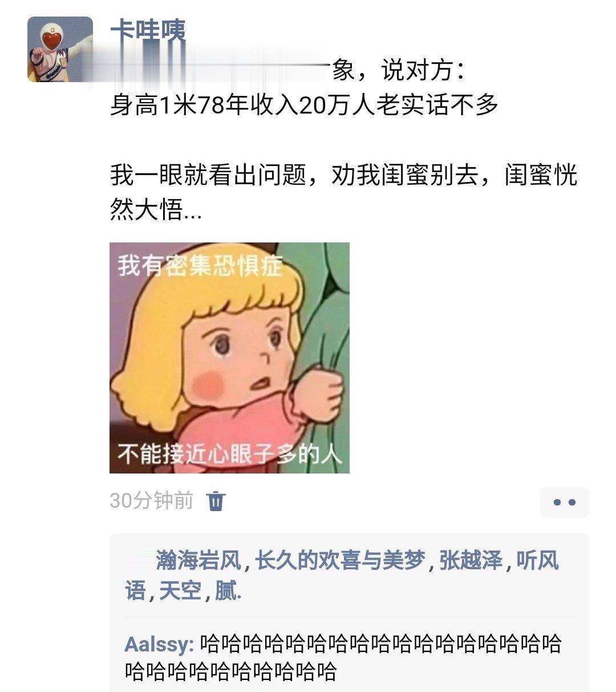This screenshot has height=692, width=616.
Task: View the blonde girl meme image
Action: [x=229, y=358]
